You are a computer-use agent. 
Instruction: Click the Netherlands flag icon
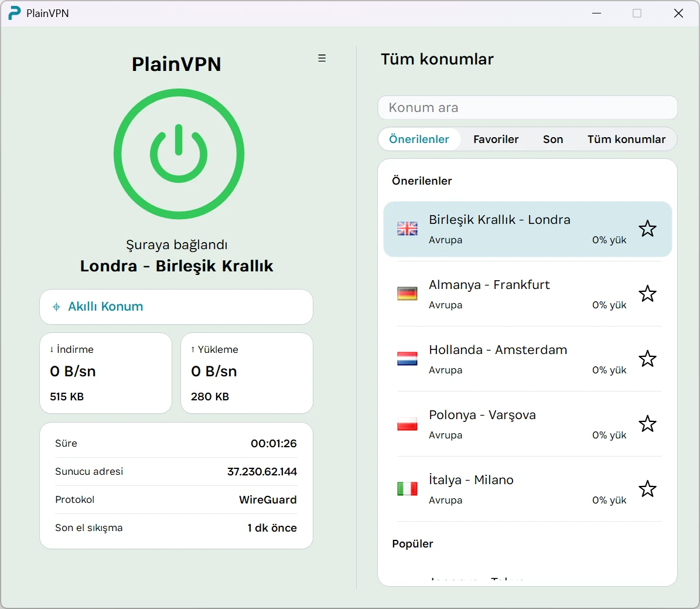pos(407,359)
